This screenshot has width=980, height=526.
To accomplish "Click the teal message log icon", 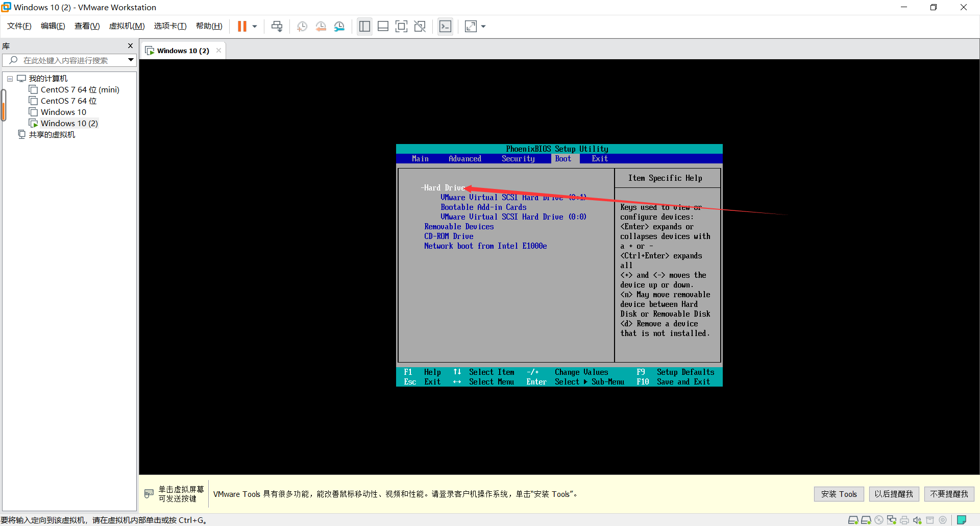I will (x=962, y=520).
